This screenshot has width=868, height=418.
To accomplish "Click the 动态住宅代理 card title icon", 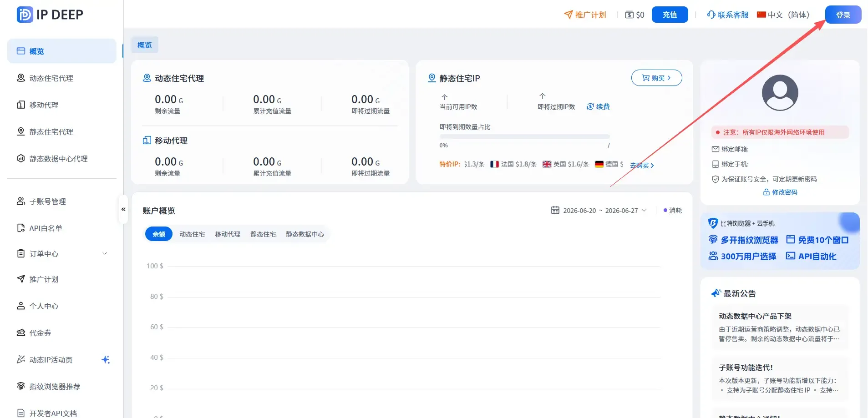I will (147, 78).
